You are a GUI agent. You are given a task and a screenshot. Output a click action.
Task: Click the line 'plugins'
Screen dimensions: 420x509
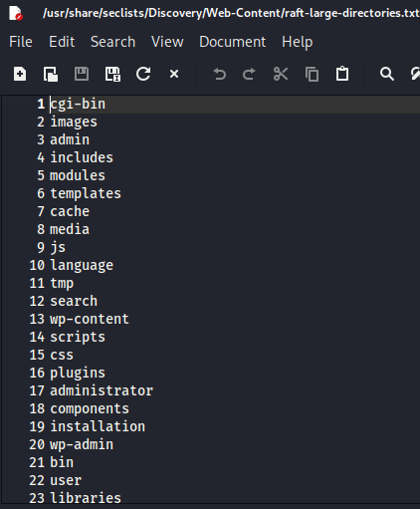point(78,373)
